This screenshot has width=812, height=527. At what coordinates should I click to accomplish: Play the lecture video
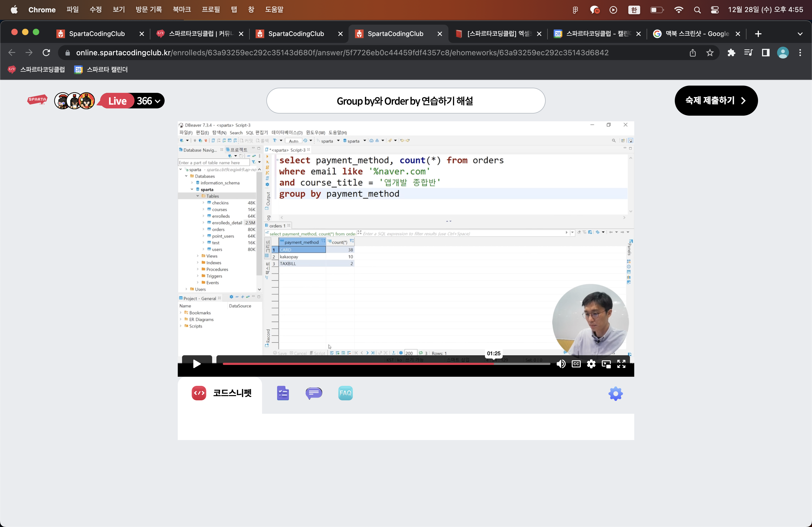[197, 364]
